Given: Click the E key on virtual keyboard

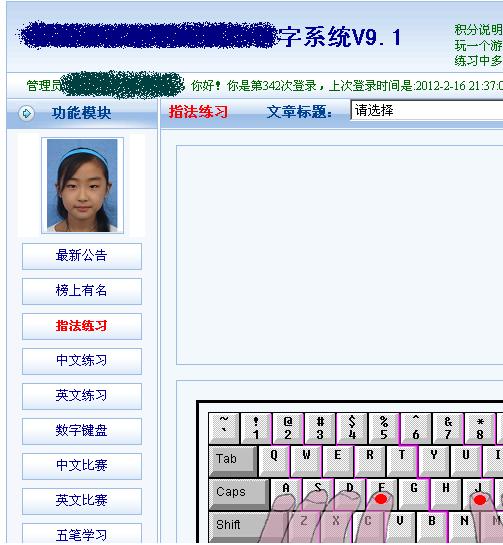Looking at the screenshot, I should point(338,461).
